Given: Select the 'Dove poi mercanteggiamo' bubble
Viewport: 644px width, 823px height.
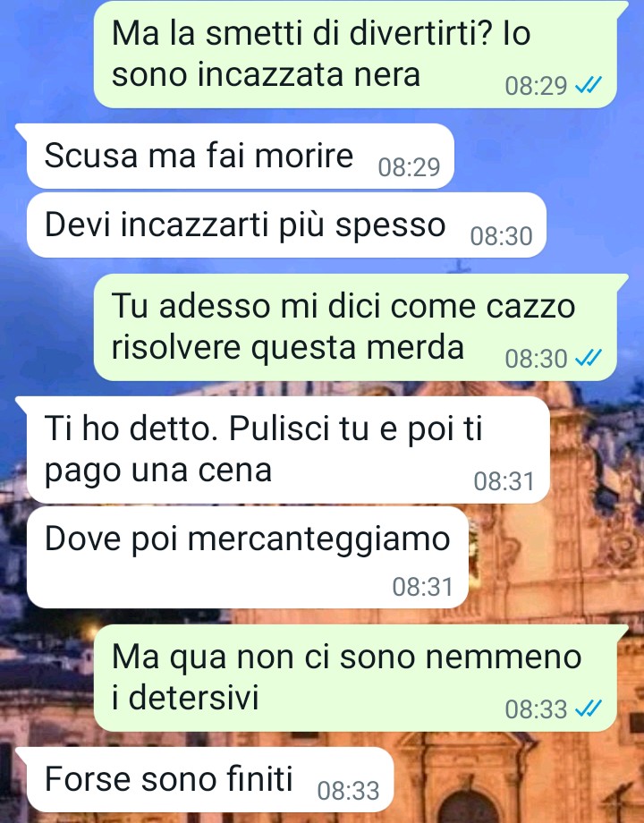Looking at the screenshot, I should pos(247,558).
